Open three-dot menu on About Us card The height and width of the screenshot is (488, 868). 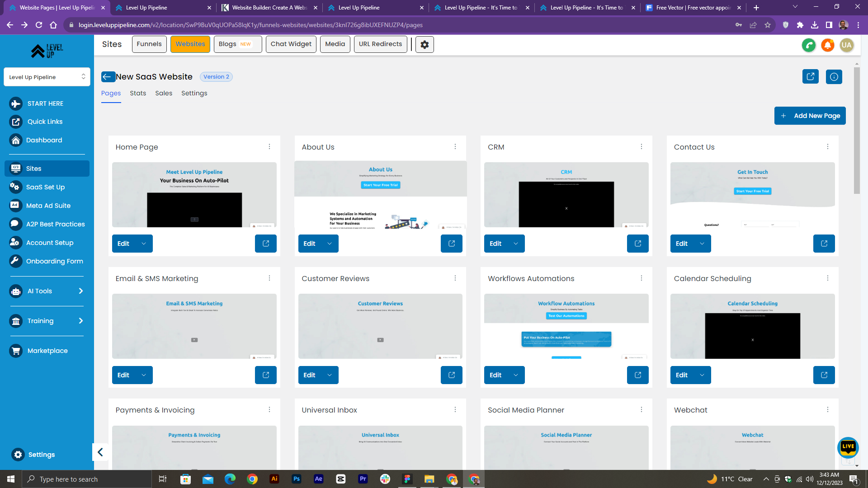455,147
